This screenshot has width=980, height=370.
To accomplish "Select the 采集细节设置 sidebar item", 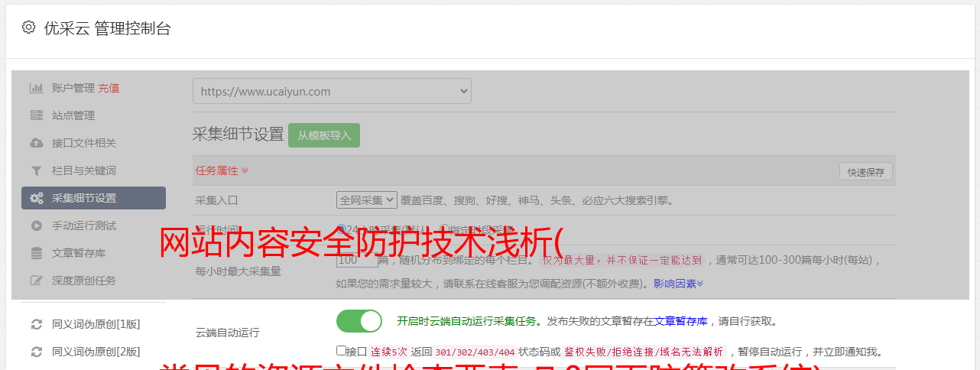I will tap(93, 198).
